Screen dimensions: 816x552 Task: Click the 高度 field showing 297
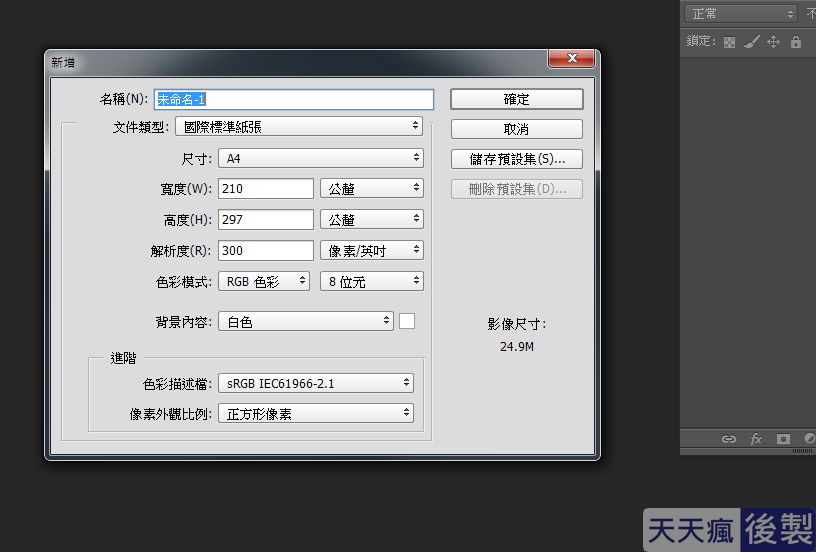266,220
